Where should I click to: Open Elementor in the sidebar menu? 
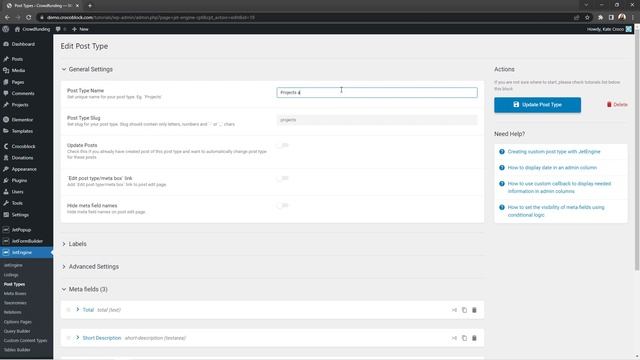point(22,120)
